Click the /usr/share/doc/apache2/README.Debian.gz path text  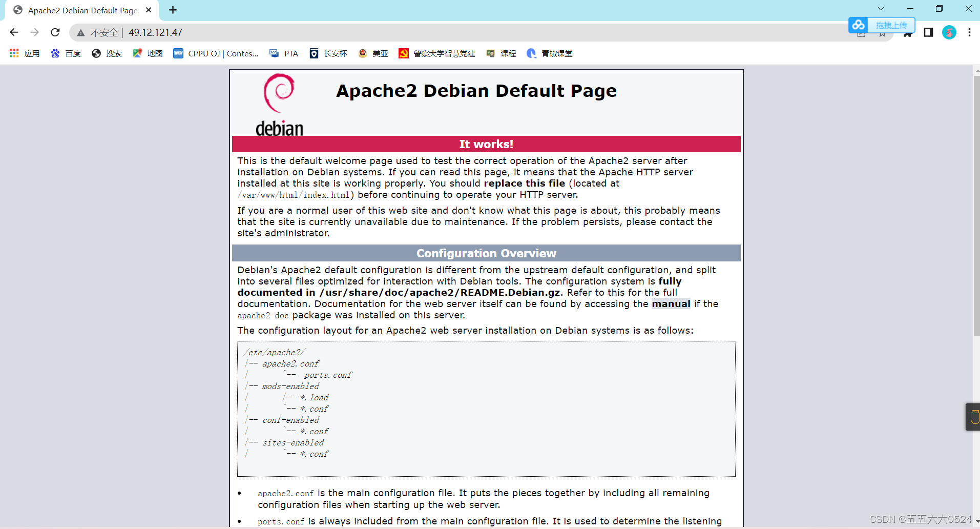[x=440, y=292]
